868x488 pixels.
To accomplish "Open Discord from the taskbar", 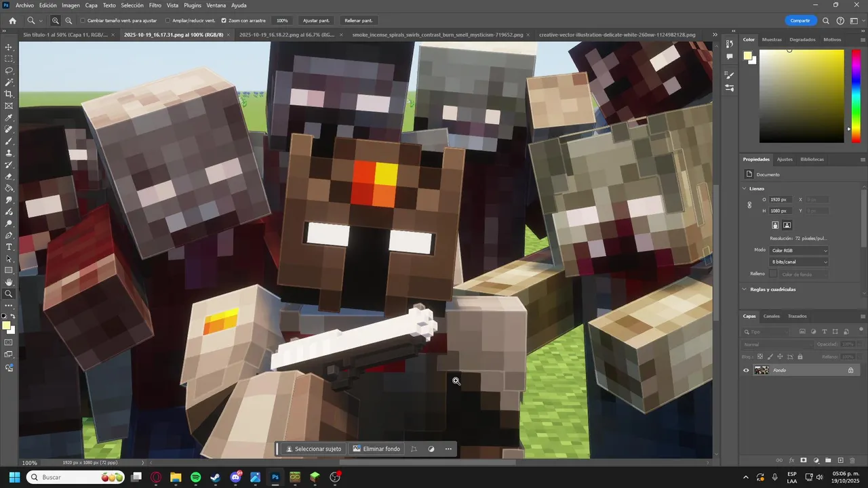I will [235, 477].
